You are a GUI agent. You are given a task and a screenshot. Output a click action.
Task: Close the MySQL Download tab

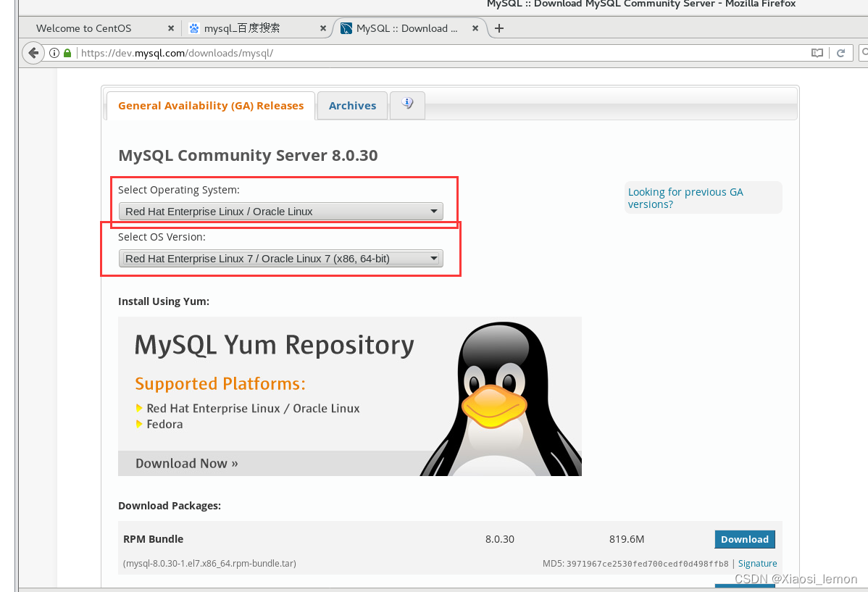point(475,28)
